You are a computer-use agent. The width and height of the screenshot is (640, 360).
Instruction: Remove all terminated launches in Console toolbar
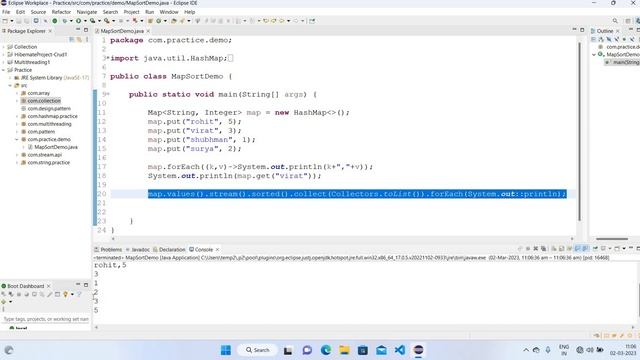coord(543,249)
